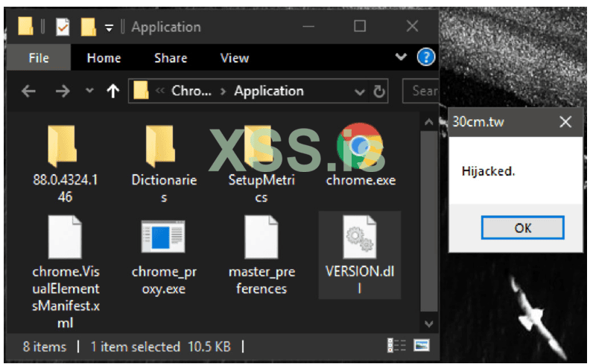
Task: Close the 30cm.tw message dialog
Action: click(x=565, y=122)
